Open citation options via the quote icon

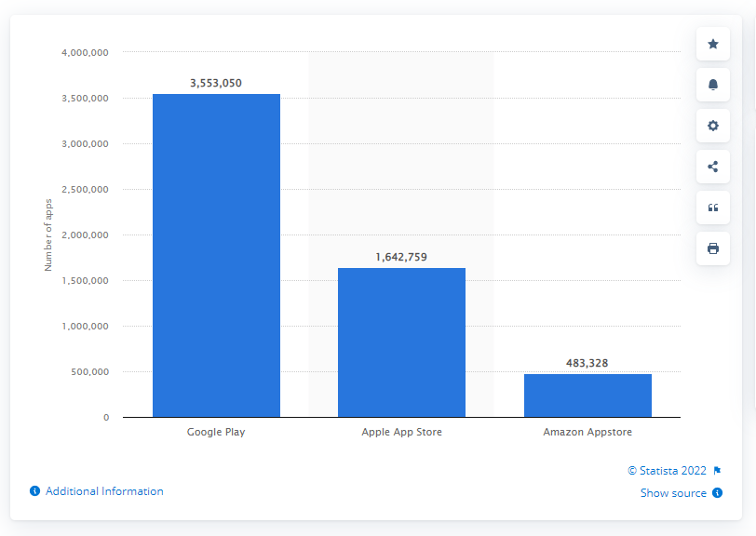point(712,208)
